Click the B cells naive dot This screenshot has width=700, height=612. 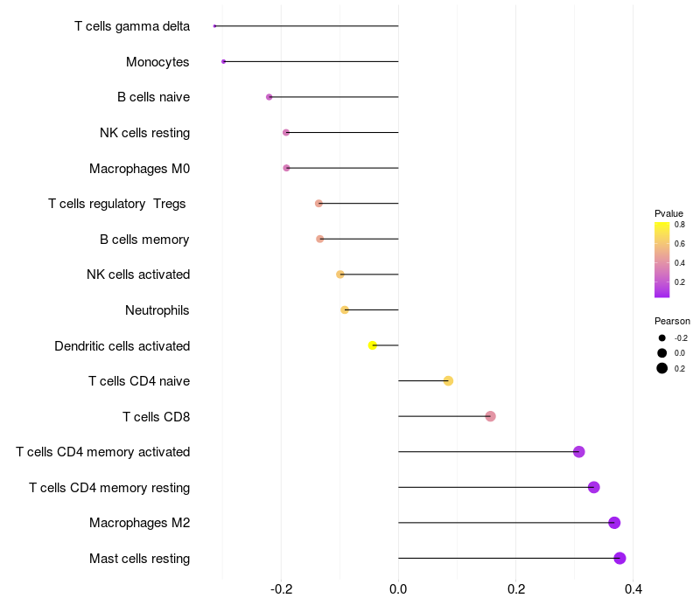click(x=269, y=97)
